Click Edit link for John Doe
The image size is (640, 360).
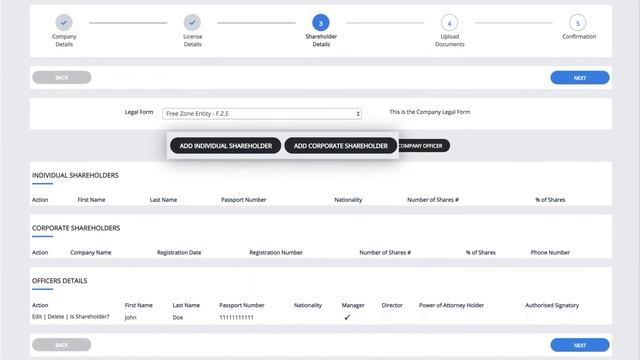coord(37,317)
